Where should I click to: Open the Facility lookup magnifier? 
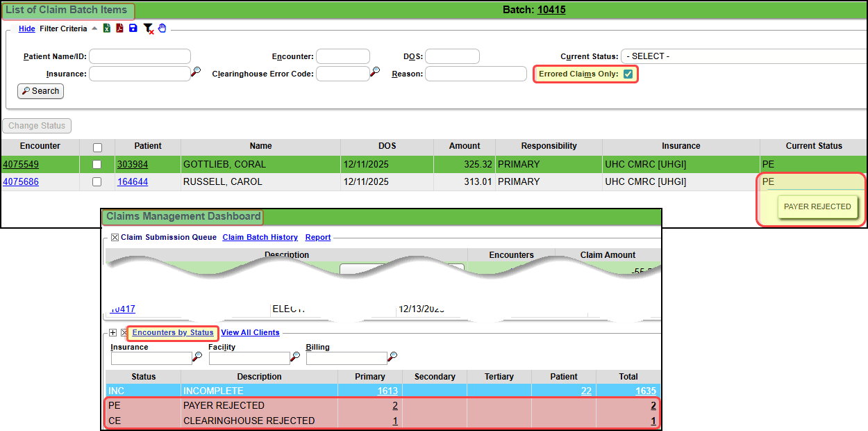point(295,357)
